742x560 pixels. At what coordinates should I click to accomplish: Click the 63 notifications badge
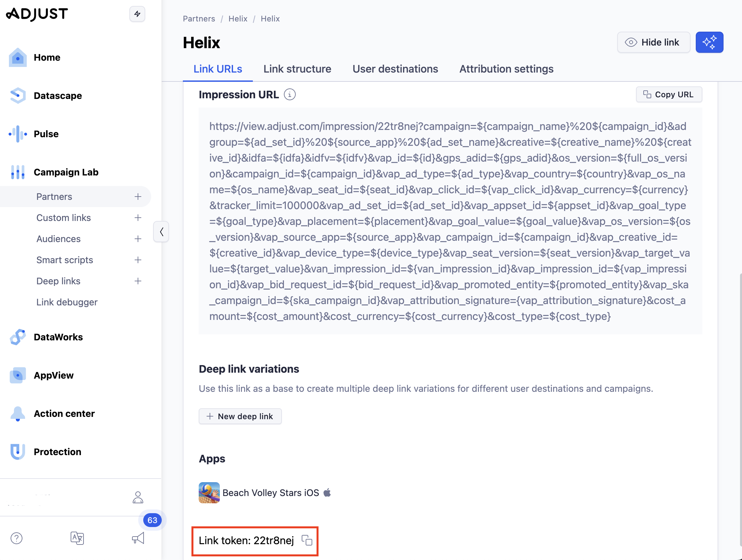[152, 520]
